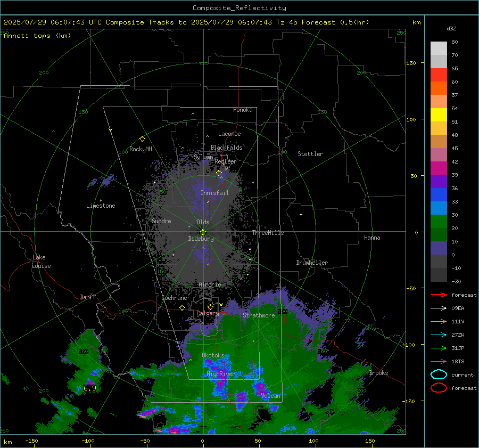The width and height of the screenshot is (479, 448).
Task: Click the UTC Composite Tracks timestamp header
Action: [186, 22]
